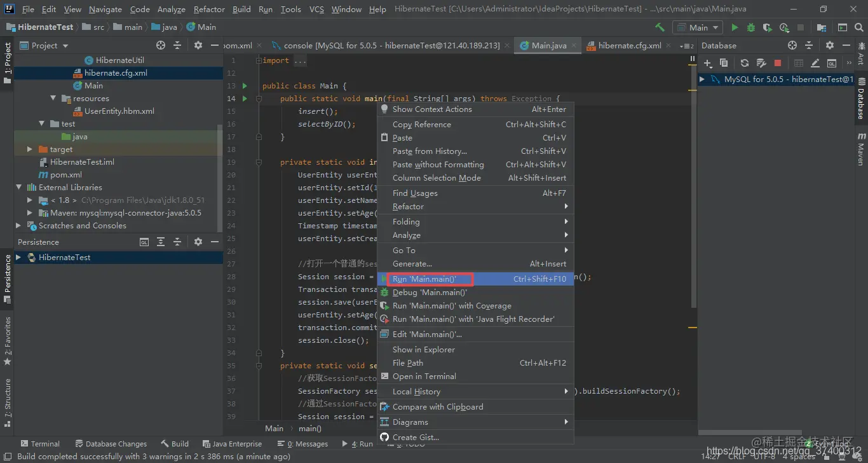868x463 pixels.
Task: Select Run 'Main.main()' from context menu
Action: point(476,279)
